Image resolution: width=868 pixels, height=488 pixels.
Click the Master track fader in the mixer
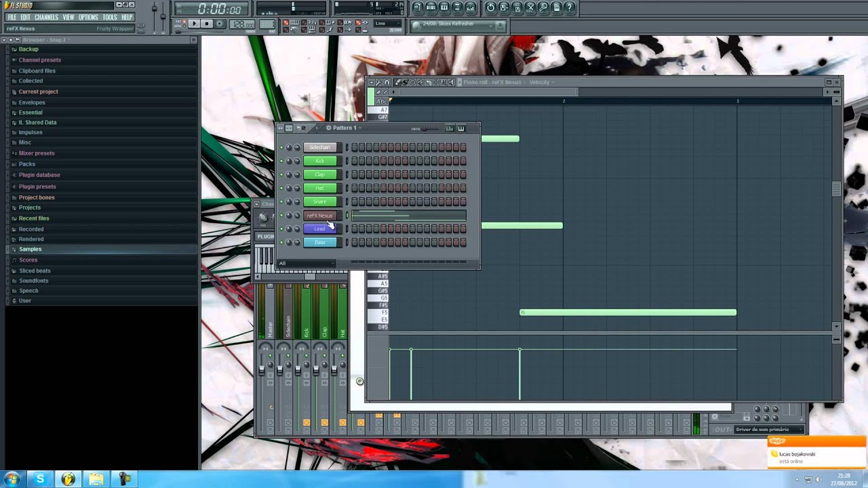click(262, 371)
